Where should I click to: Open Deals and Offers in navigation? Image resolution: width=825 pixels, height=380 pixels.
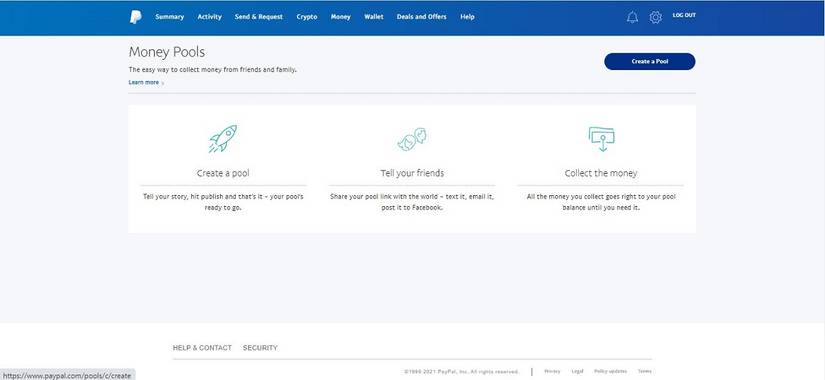pyautogui.click(x=421, y=17)
